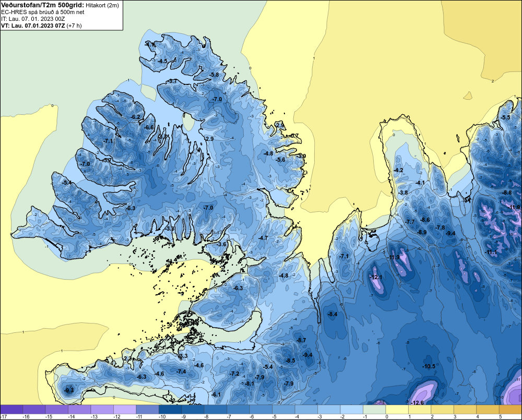Screen dimensions: 522x420
Task: Click the legend swatch between -17 and -16
Action: point(11,410)
